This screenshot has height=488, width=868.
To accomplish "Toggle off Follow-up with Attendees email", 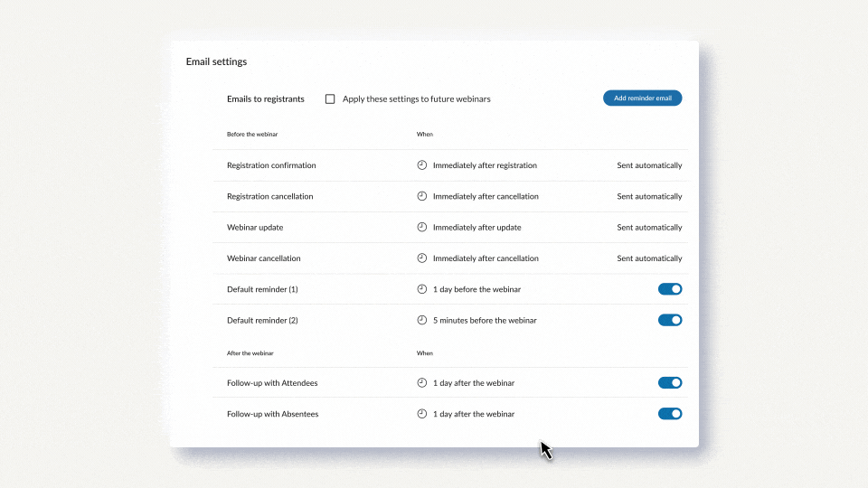I will [x=669, y=382].
